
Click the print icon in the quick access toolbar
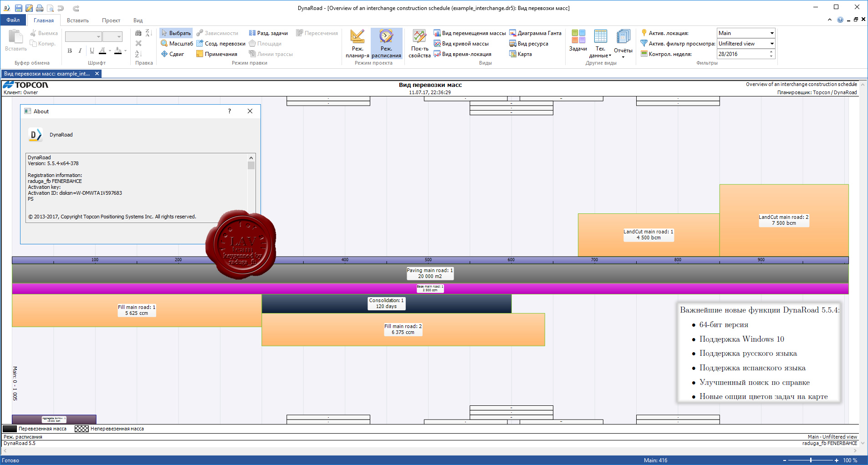tap(40, 8)
